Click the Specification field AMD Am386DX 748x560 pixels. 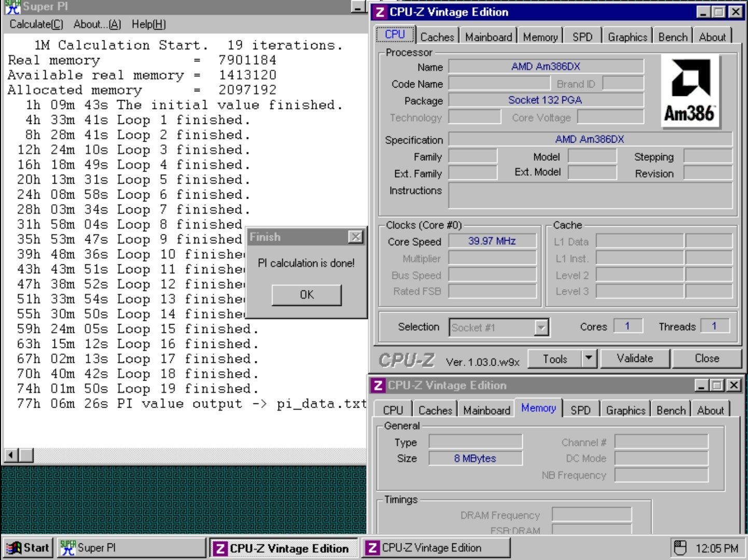(x=590, y=139)
